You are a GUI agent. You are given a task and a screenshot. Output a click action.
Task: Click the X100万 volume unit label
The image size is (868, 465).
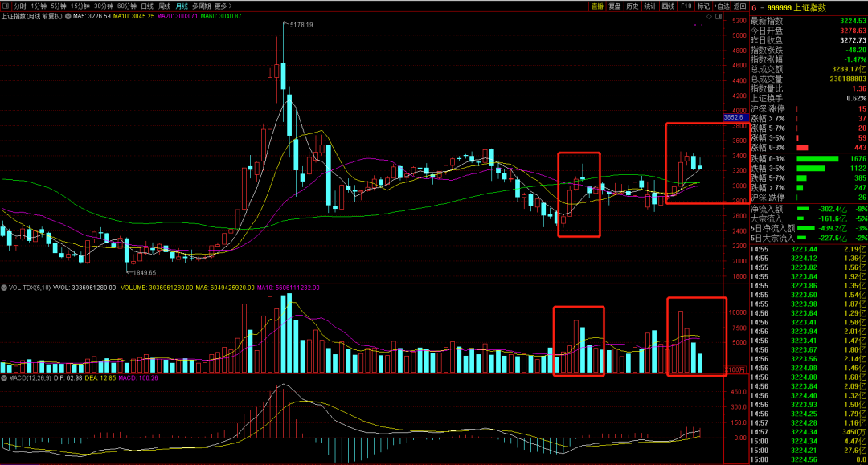click(736, 369)
